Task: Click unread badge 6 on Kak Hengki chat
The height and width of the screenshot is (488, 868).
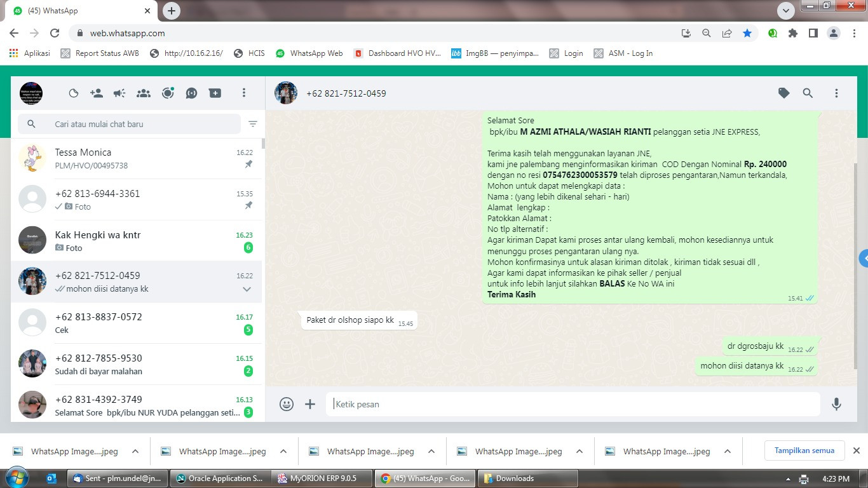Action: (x=248, y=248)
